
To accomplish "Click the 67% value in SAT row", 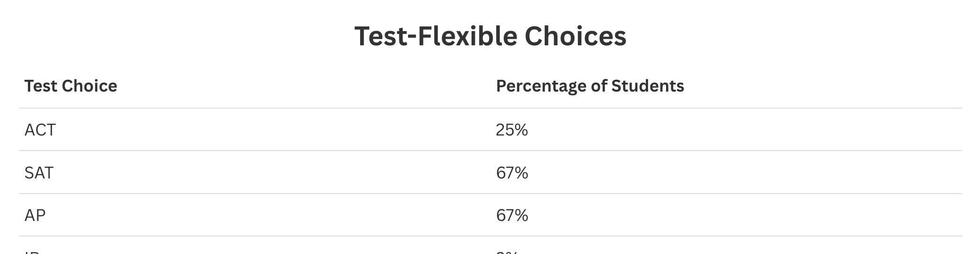I will pyautogui.click(x=512, y=173).
